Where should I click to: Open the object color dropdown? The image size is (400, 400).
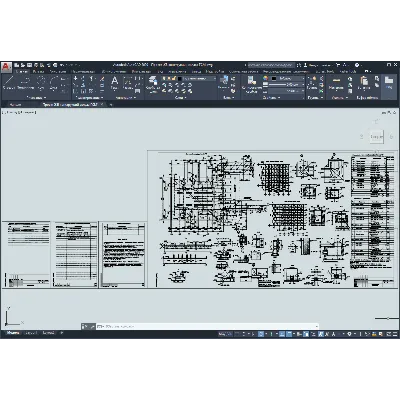pyautogui.click(x=287, y=79)
